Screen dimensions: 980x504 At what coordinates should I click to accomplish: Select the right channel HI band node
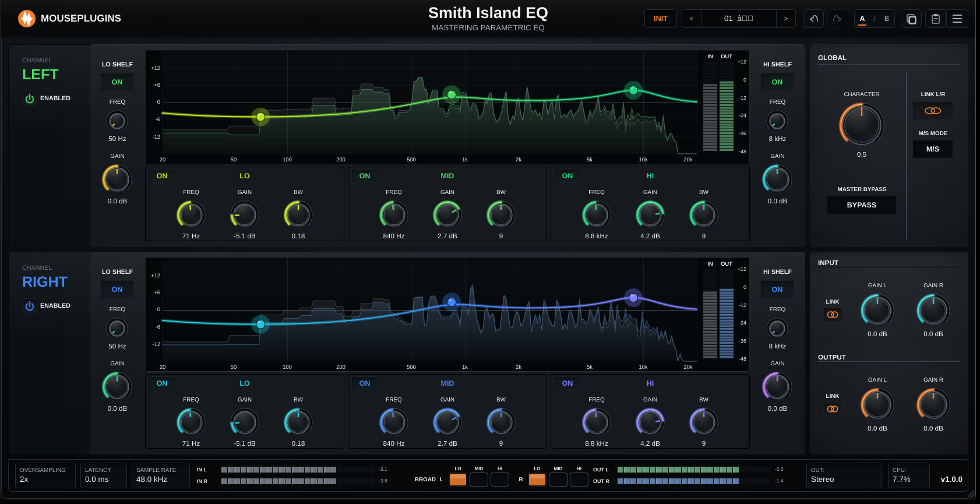[x=633, y=298]
